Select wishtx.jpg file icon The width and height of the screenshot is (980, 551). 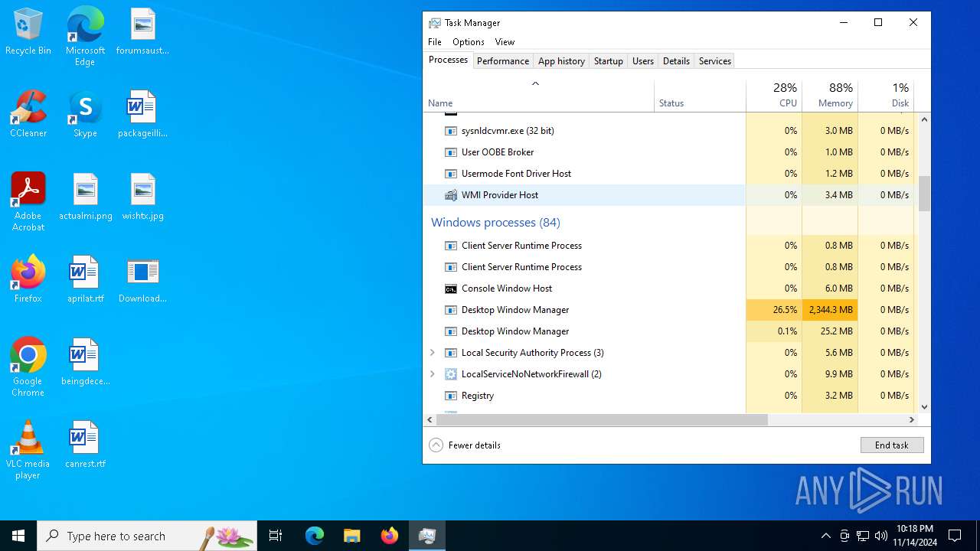click(x=142, y=197)
